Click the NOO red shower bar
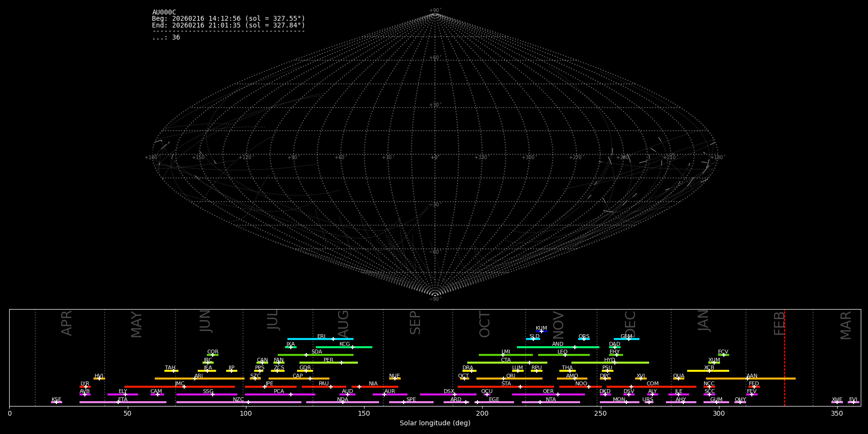868x434 pixels. click(581, 387)
